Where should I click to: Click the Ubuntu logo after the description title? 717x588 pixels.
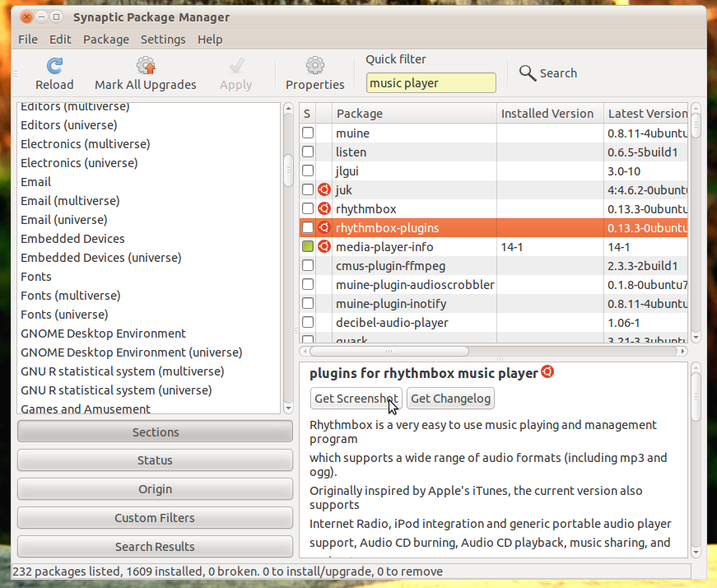tap(547, 371)
